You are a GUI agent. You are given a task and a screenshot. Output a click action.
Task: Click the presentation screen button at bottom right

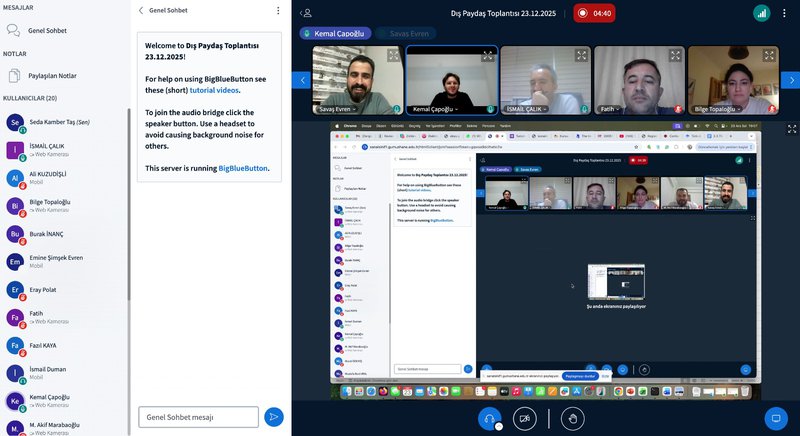[775, 418]
